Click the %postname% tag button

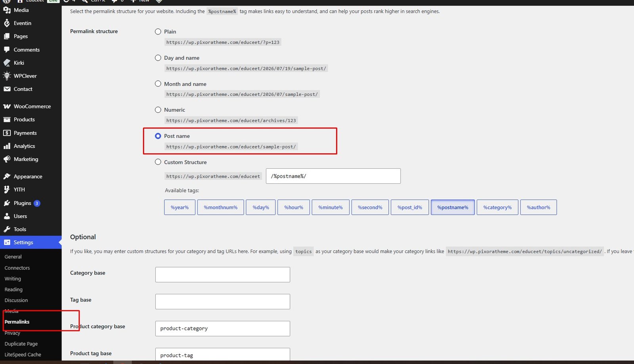(x=453, y=207)
